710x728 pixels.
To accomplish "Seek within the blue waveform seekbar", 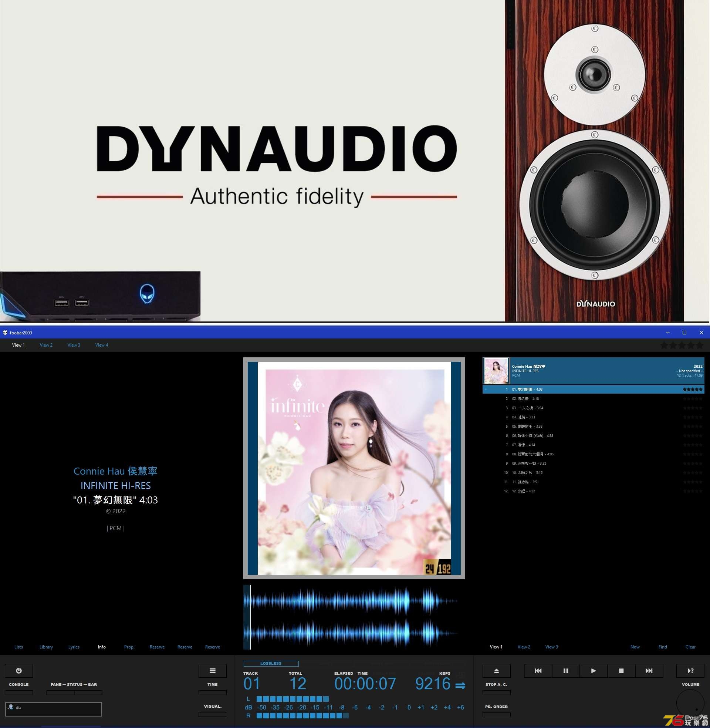I will (x=354, y=617).
